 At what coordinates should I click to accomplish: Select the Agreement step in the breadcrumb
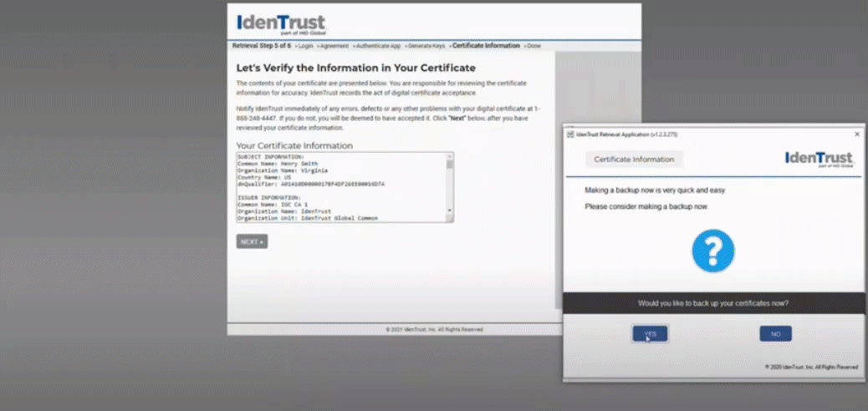(x=333, y=46)
